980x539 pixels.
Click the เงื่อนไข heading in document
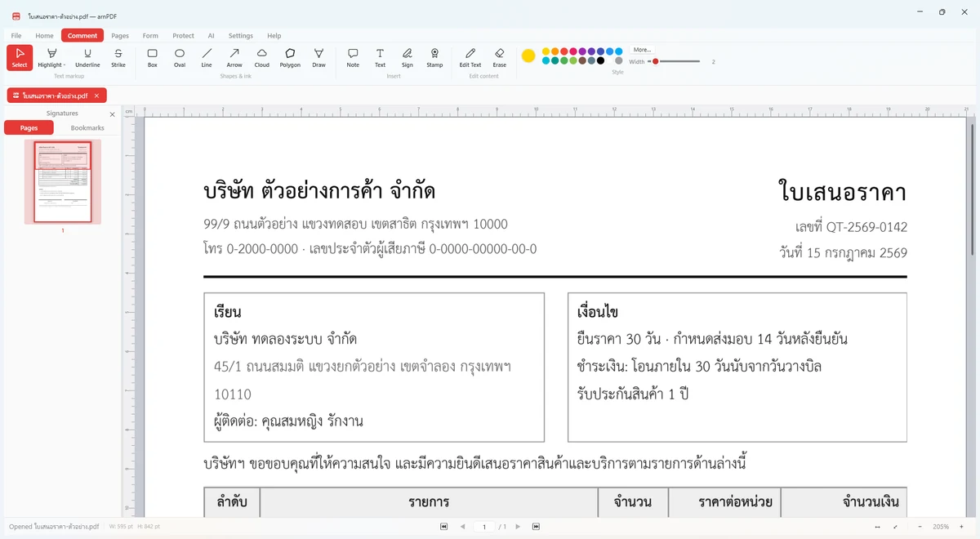tap(598, 312)
